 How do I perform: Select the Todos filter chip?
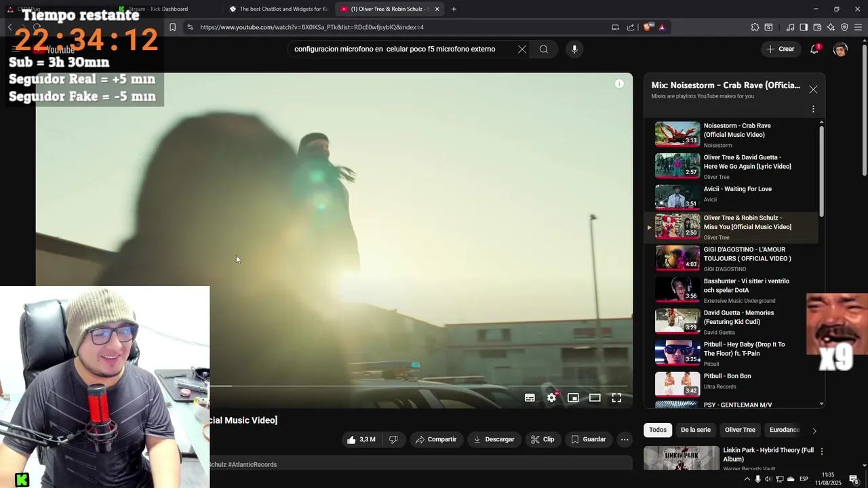click(x=658, y=430)
